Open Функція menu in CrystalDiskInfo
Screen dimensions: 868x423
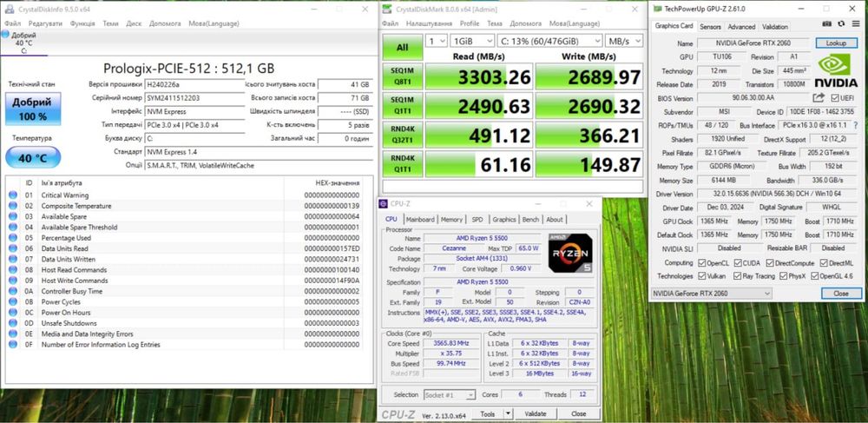coord(82,23)
